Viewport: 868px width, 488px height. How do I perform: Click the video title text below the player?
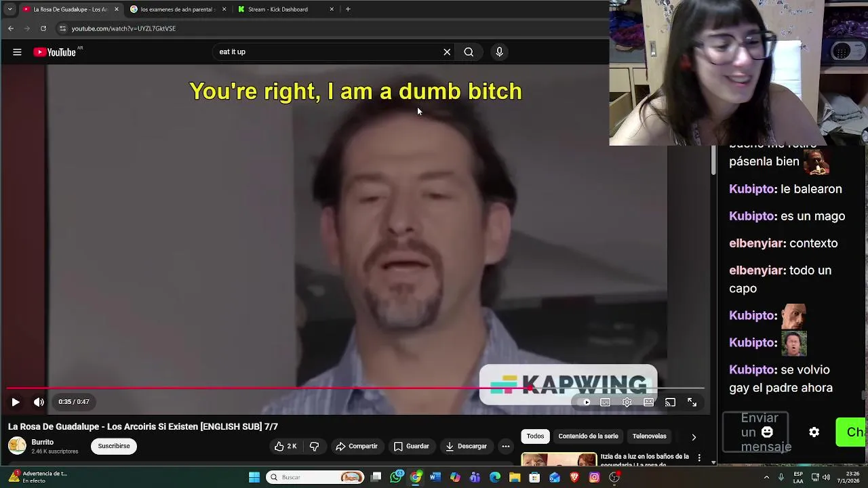pyautogui.click(x=143, y=426)
